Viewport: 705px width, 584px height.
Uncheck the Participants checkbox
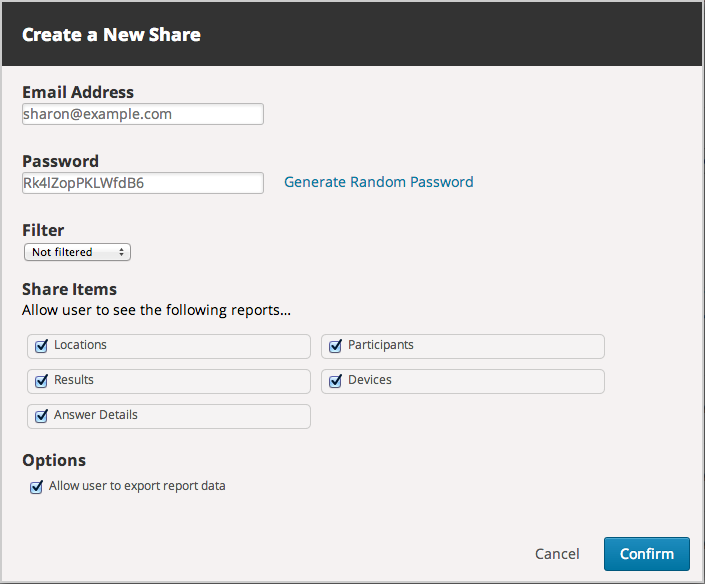[x=335, y=346]
